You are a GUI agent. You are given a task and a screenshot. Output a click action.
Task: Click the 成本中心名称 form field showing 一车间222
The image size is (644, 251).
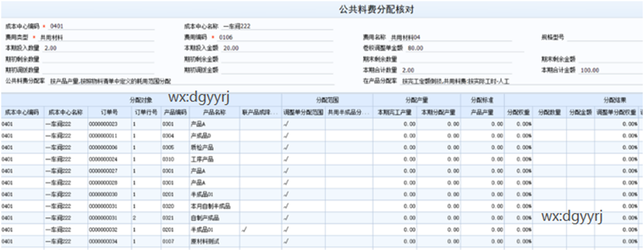(277, 26)
